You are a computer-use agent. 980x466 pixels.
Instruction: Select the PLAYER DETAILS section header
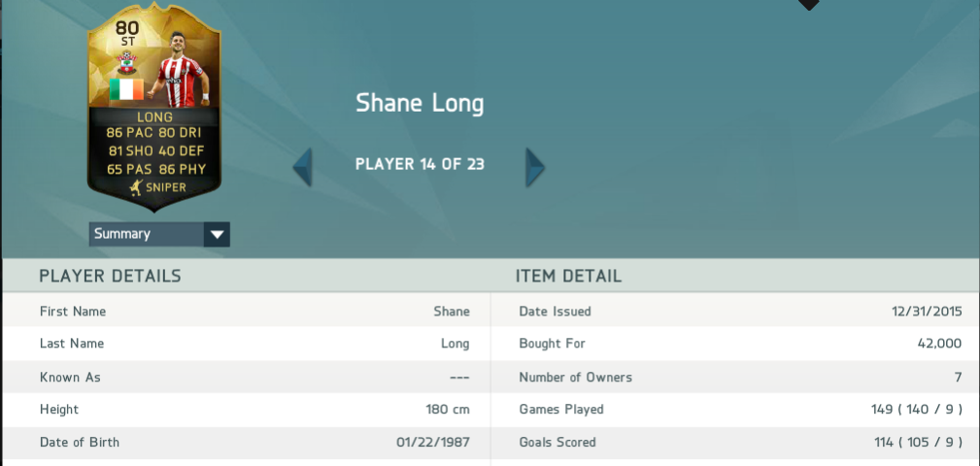[x=110, y=276]
